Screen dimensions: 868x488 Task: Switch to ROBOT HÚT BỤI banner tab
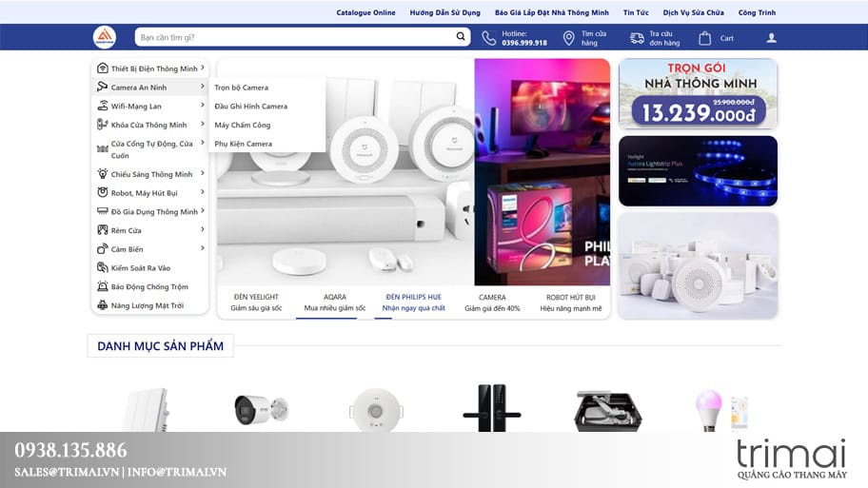571,303
